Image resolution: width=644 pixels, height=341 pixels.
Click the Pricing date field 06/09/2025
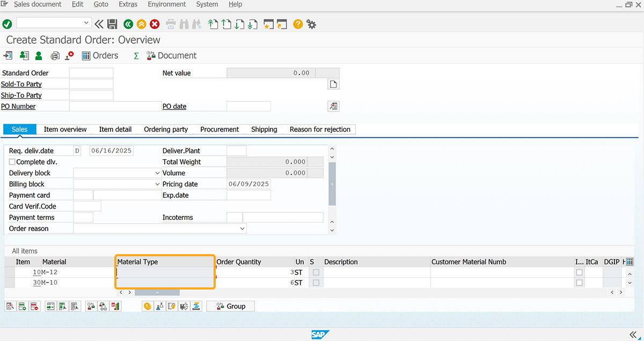point(248,184)
